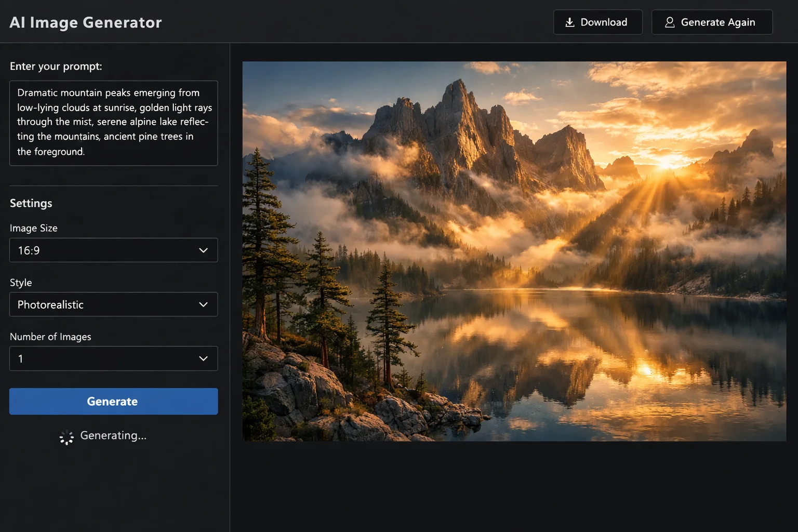Click the Number of Images field label
Image resolution: width=798 pixels, height=532 pixels.
tap(50, 337)
